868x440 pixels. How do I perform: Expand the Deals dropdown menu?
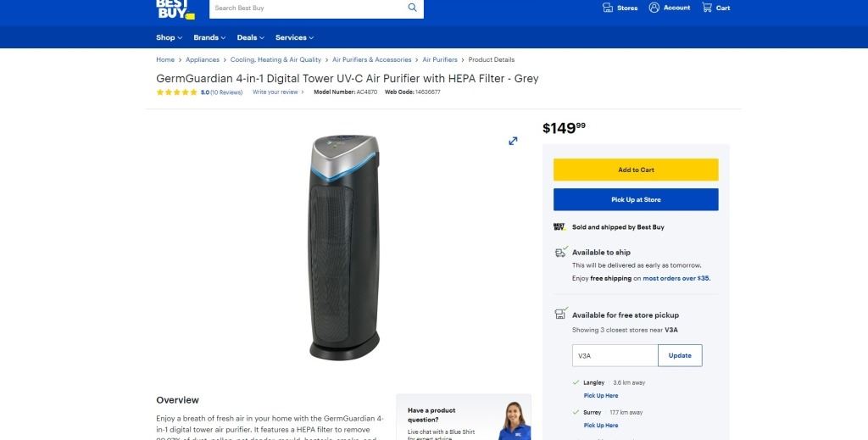coord(250,37)
